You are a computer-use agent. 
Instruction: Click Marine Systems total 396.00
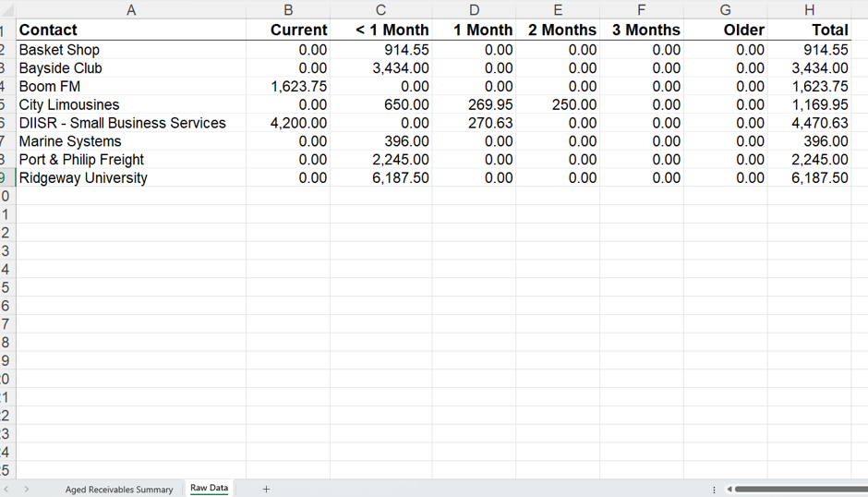[x=809, y=141]
